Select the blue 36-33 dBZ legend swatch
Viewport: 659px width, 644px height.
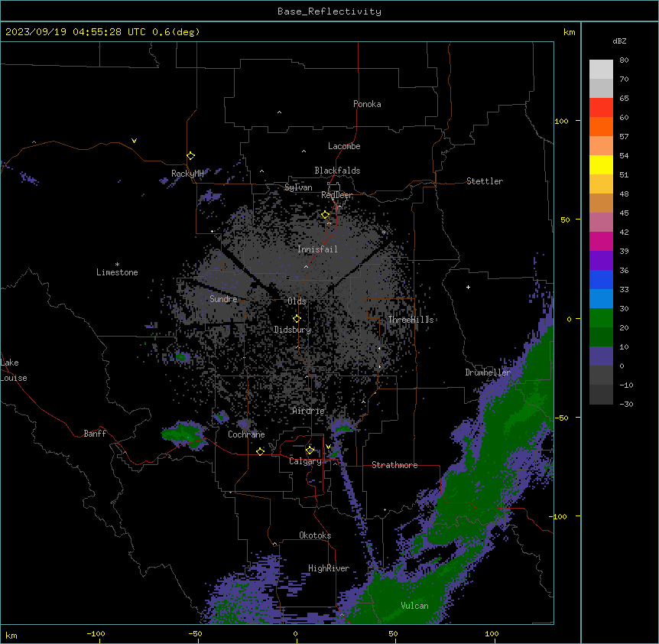[x=601, y=279]
